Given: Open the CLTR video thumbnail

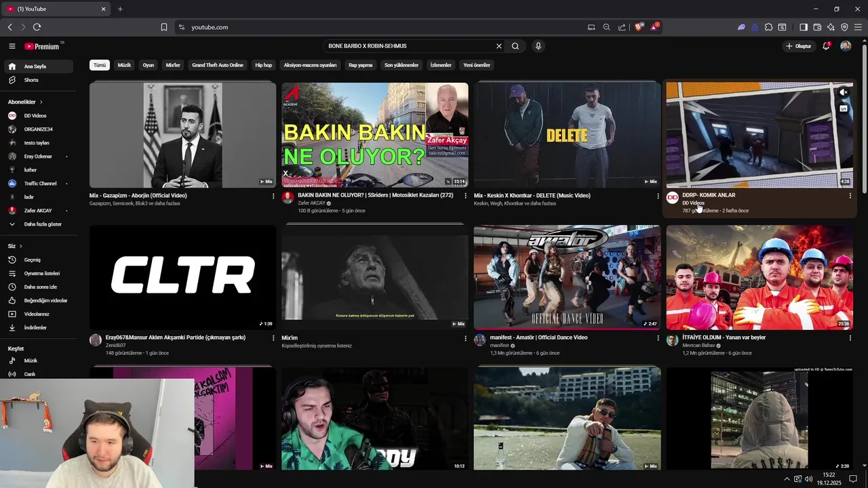Looking at the screenshot, I should 182,277.
